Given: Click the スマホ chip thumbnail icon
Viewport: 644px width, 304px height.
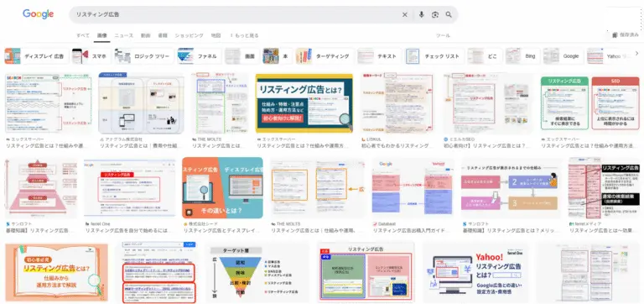Looking at the screenshot, I should pos(80,56).
